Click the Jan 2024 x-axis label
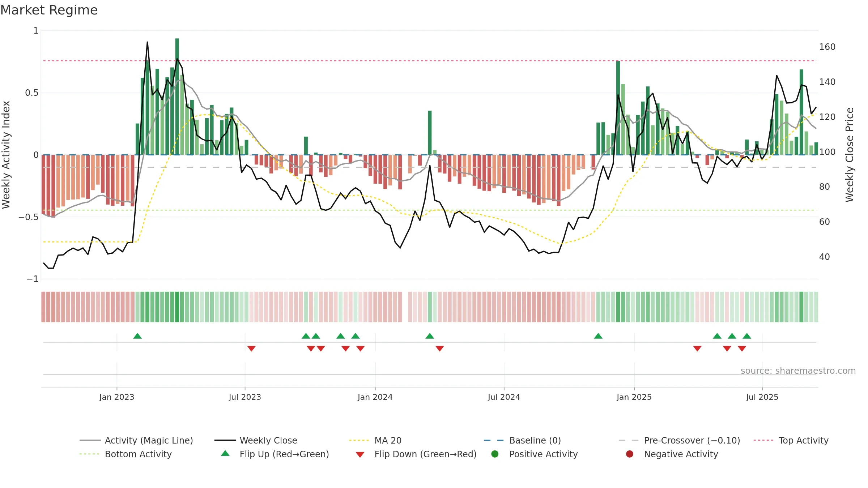The height and width of the screenshot is (488, 868). [x=375, y=397]
